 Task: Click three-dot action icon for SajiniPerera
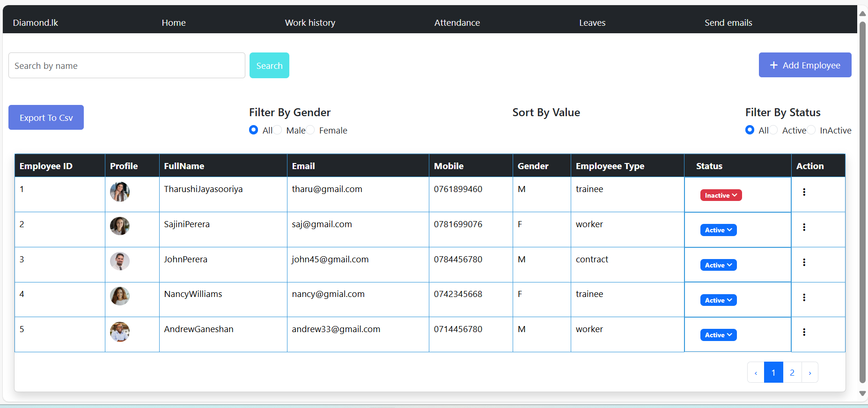pos(804,227)
